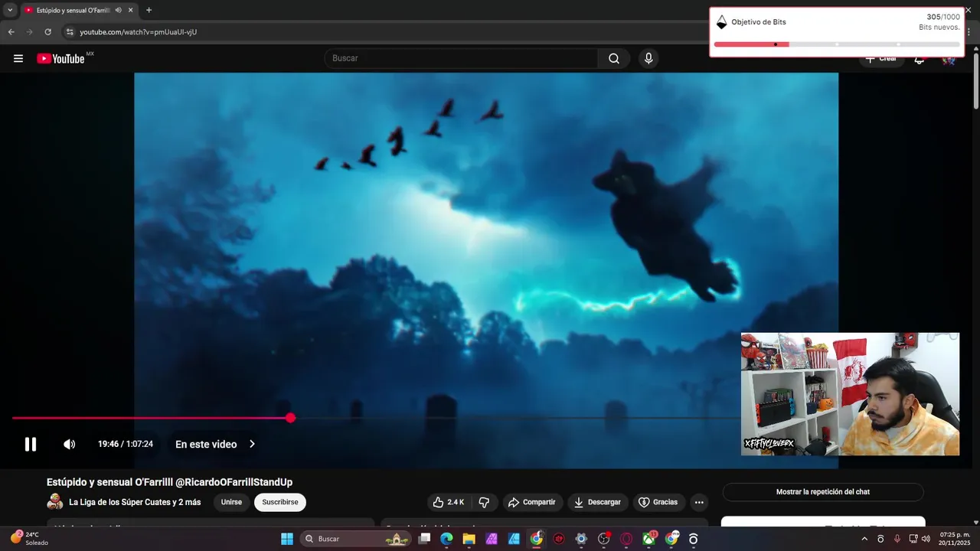Screen dimensions: 980x551
Task: Share the video with Compartir
Action: click(x=531, y=502)
